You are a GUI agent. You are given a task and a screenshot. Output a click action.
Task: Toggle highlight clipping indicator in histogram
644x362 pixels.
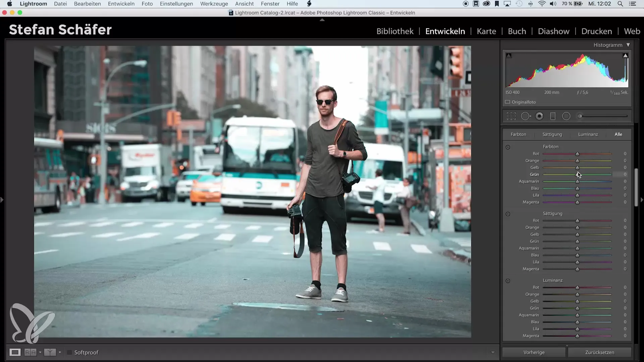point(626,56)
